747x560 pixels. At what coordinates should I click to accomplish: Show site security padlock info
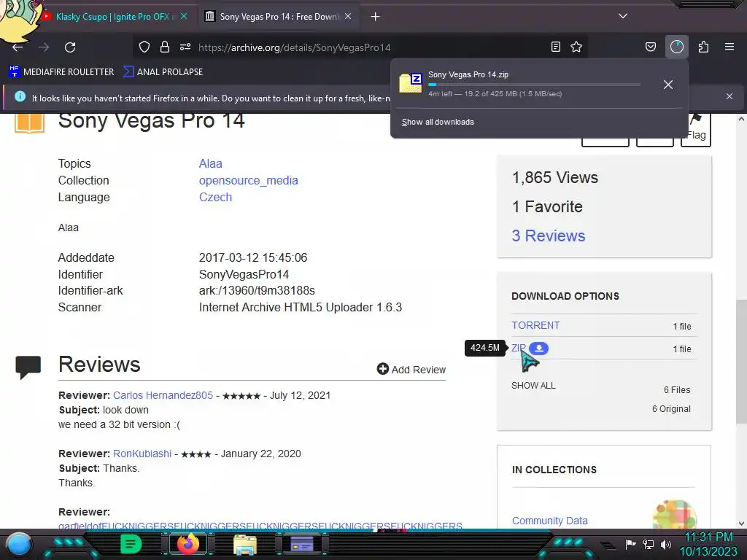[165, 47]
